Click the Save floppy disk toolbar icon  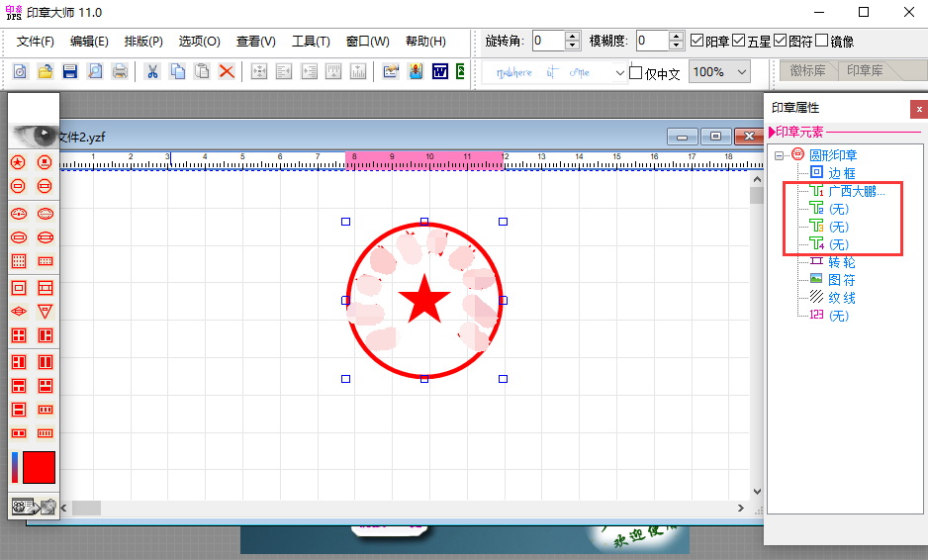pos(69,71)
